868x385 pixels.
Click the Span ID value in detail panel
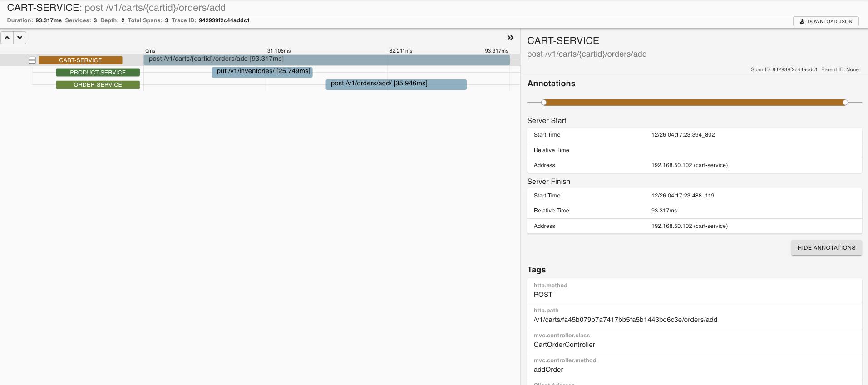795,69
